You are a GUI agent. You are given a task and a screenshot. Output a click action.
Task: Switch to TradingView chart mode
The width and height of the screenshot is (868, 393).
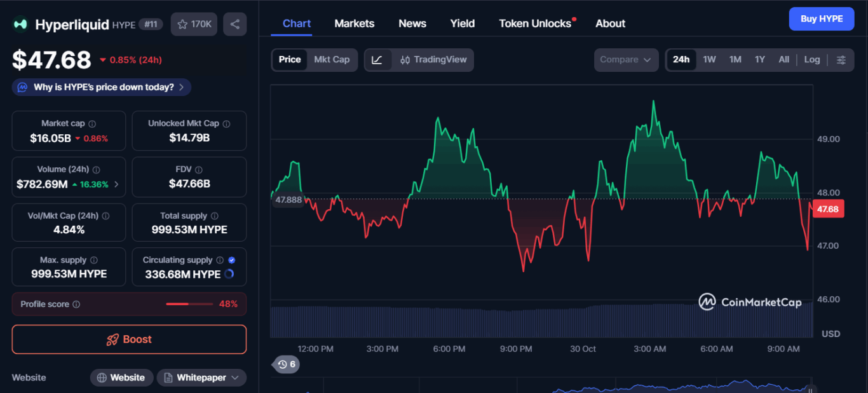pyautogui.click(x=433, y=60)
